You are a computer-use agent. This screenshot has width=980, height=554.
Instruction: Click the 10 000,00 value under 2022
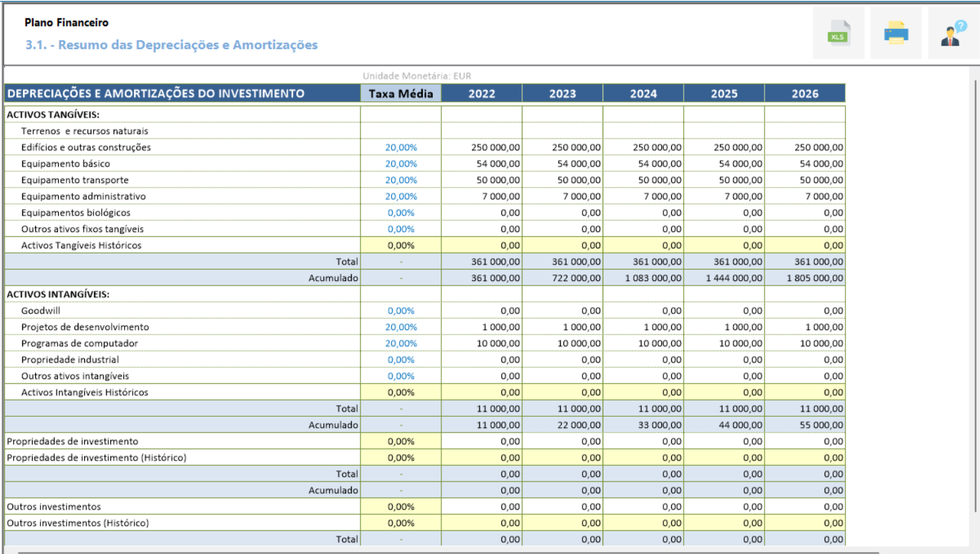coord(498,344)
